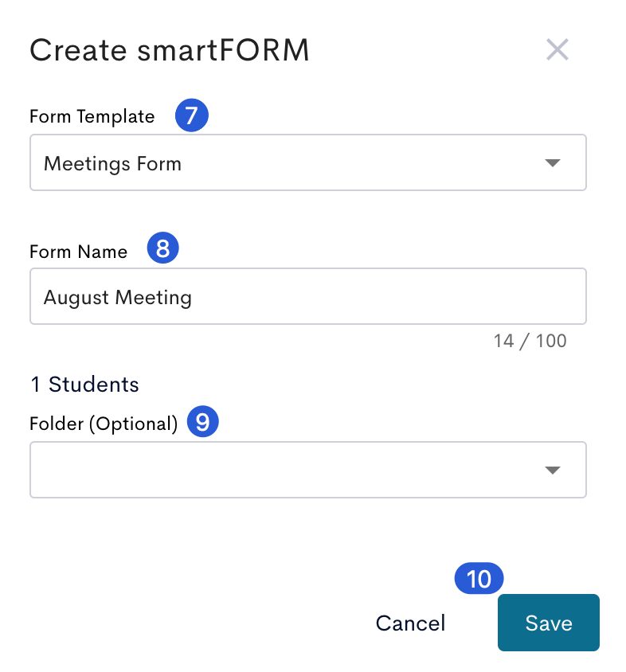Cancel the form creation

[x=410, y=623]
